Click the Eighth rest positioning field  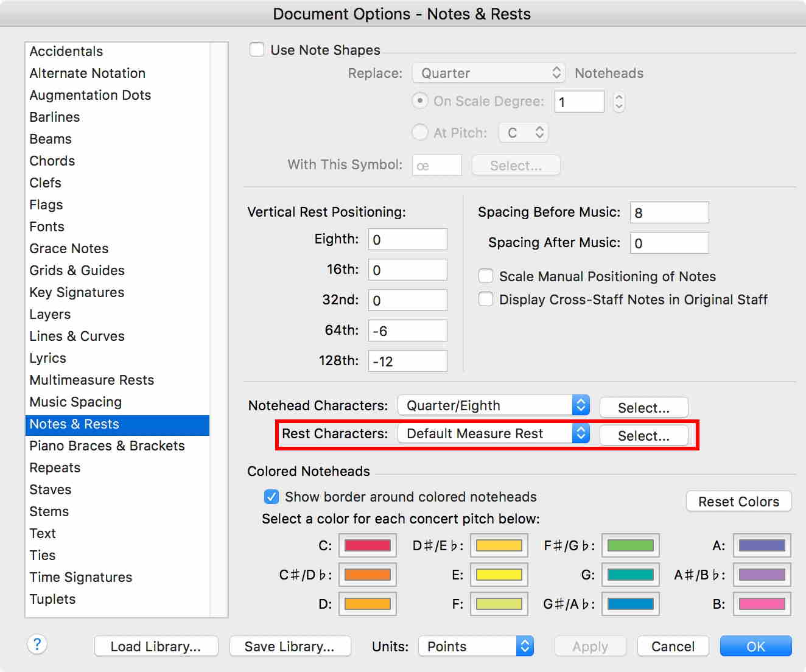pos(408,239)
